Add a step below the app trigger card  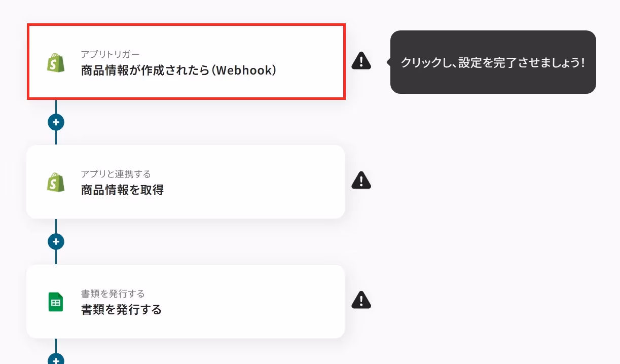[x=56, y=122]
